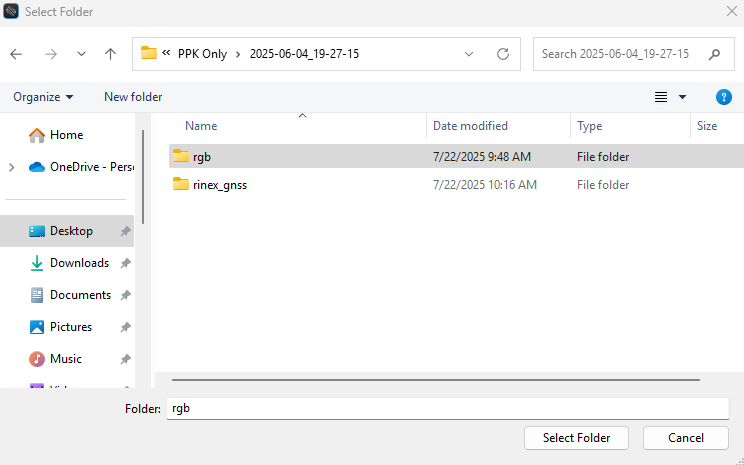Cancel the folder selection dialog
This screenshot has width=744, height=465.
coord(686,438)
